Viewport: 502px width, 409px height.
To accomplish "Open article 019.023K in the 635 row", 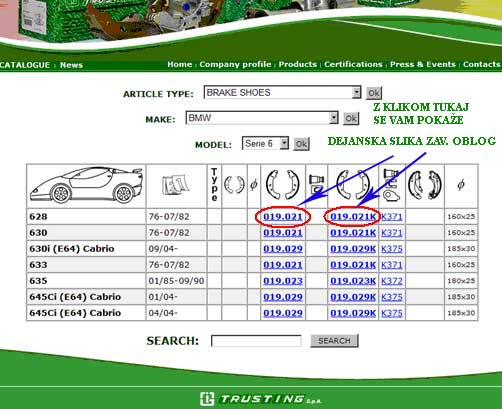I will [x=353, y=281].
